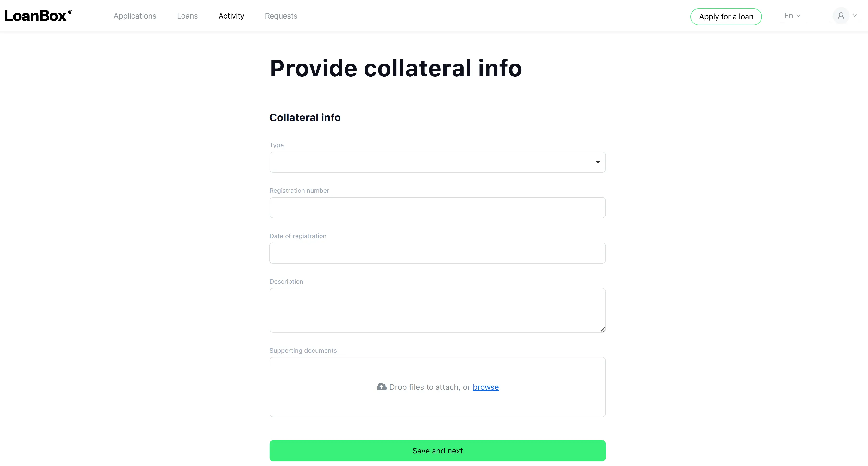The image size is (868, 466).
Task: Expand the En language selector
Action: [x=792, y=16]
